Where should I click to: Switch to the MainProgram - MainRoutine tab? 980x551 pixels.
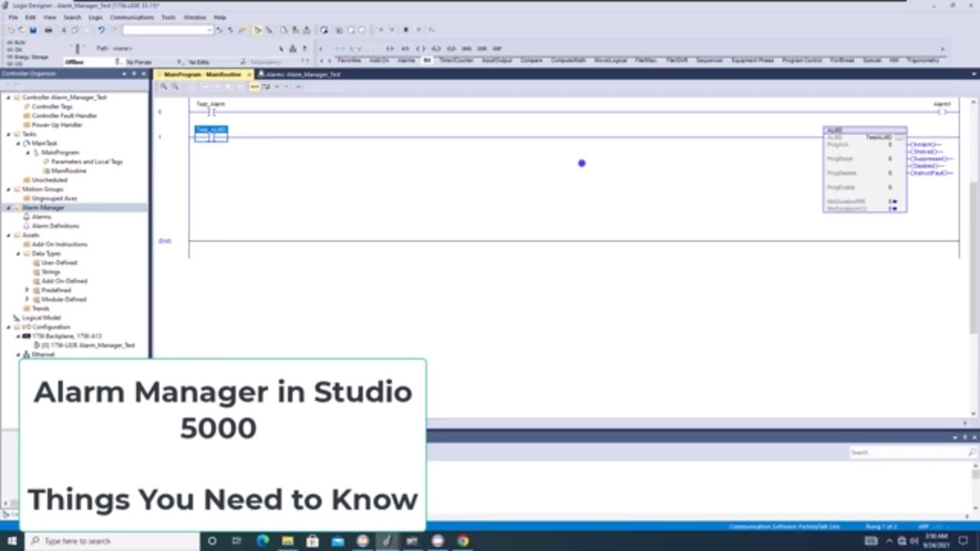202,74
